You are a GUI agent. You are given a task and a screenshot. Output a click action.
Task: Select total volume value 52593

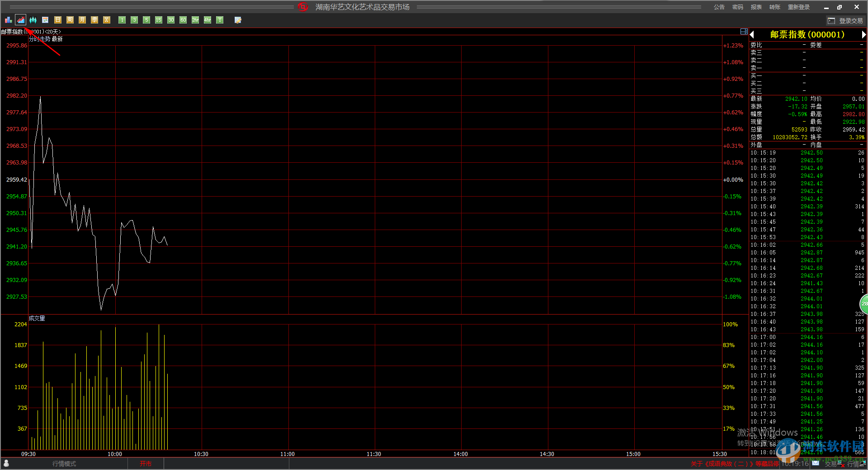(799, 130)
